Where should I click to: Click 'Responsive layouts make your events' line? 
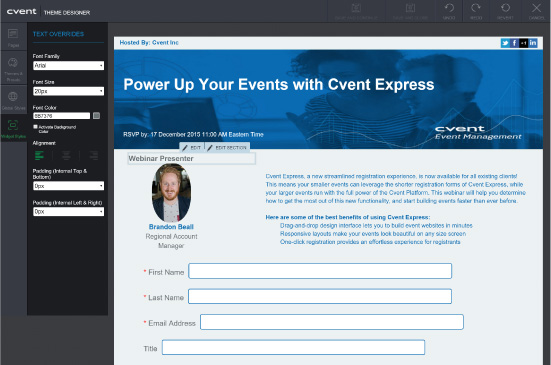(x=373, y=234)
